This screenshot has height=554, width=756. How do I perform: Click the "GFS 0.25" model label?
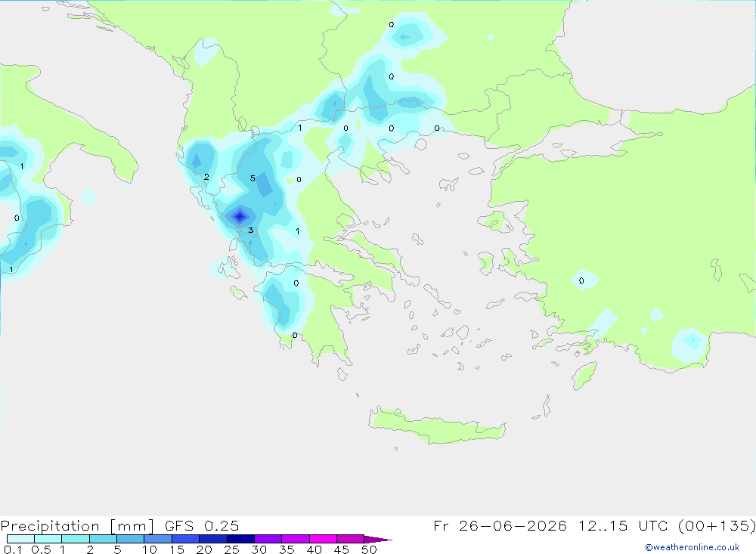202,525
